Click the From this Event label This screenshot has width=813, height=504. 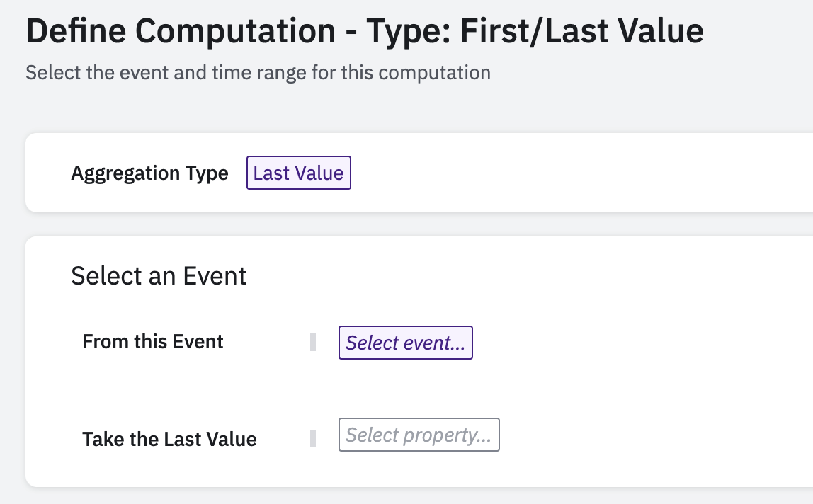click(153, 342)
